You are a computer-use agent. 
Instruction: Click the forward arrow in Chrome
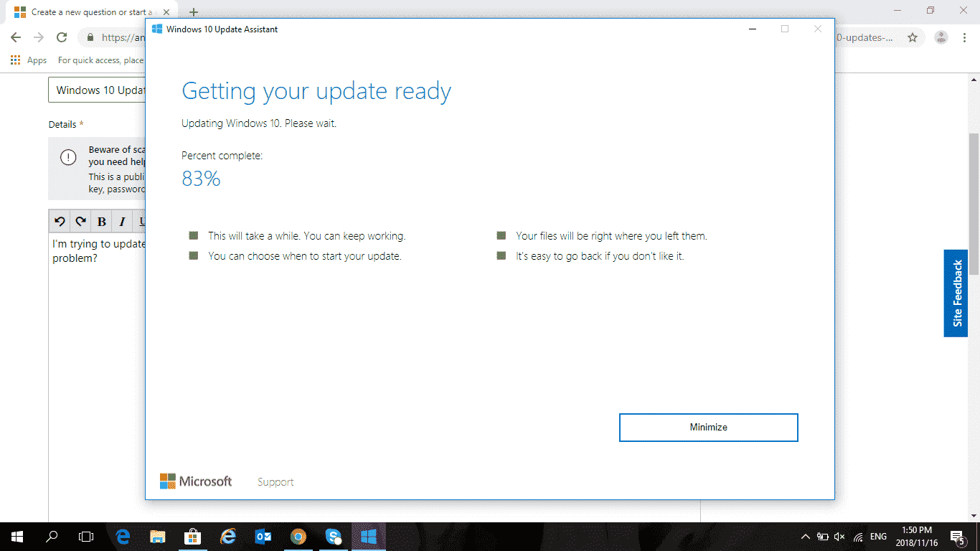click(x=39, y=37)
